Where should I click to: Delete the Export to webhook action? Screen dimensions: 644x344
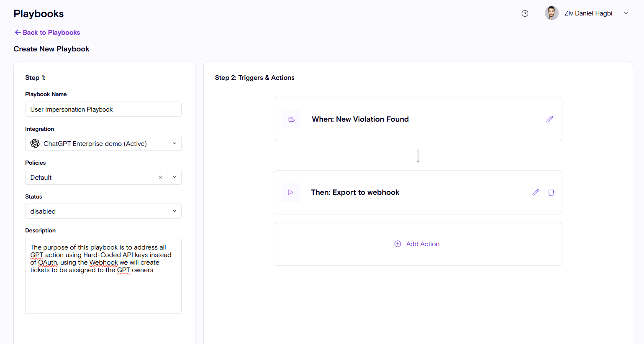[551, 192]
